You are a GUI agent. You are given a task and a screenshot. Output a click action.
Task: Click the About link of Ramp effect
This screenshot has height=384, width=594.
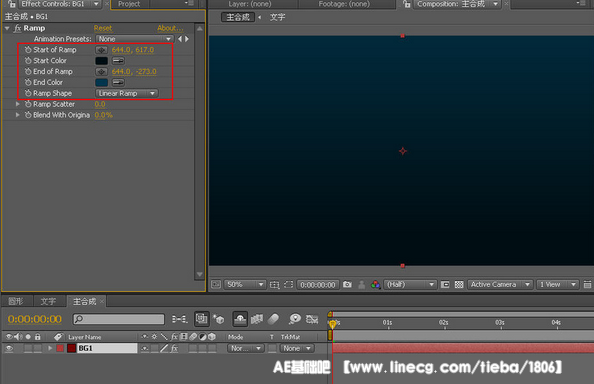[x=170, y=28]
